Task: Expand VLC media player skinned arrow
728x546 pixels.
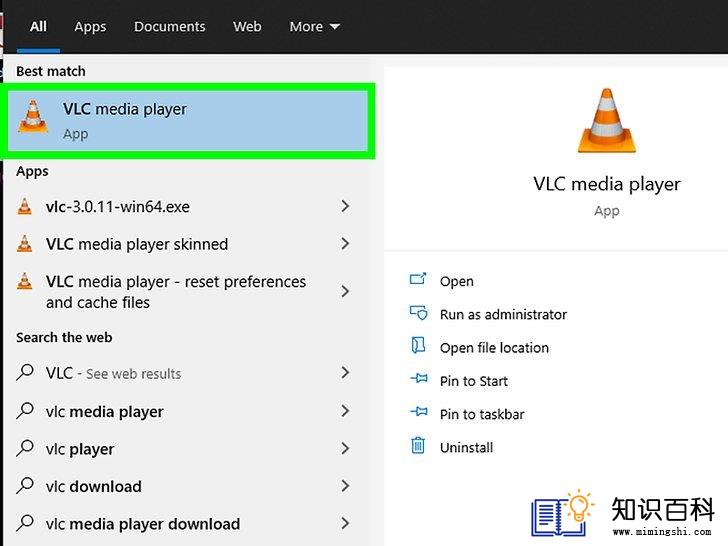Action: pos(345,243)
